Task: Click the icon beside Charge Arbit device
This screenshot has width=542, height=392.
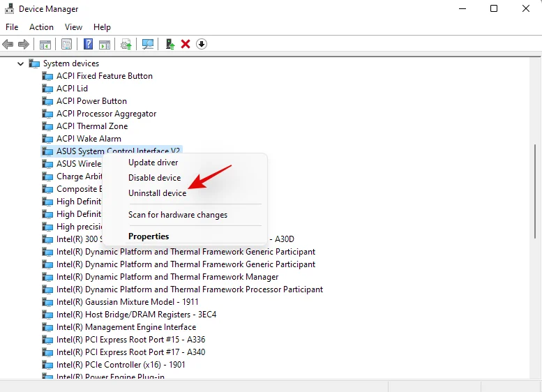Action: tap(47, 176)
